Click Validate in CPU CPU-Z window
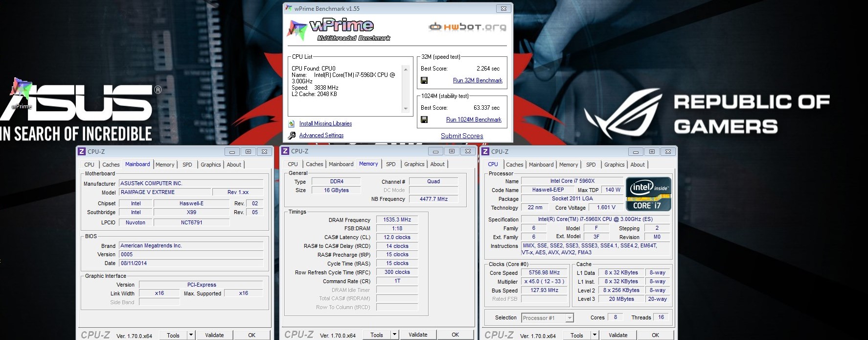Viewport: 868px width, 340px height. click(618, 335)
